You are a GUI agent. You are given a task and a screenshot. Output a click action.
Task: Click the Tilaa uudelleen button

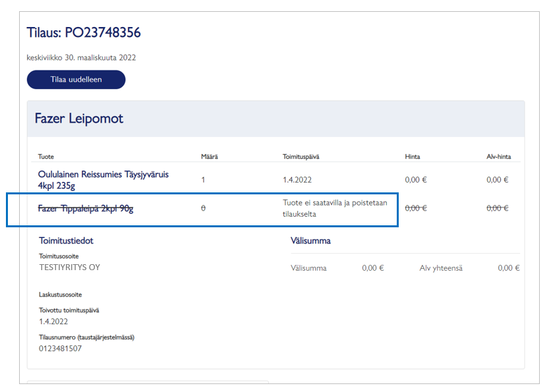[x=76, y=80]
